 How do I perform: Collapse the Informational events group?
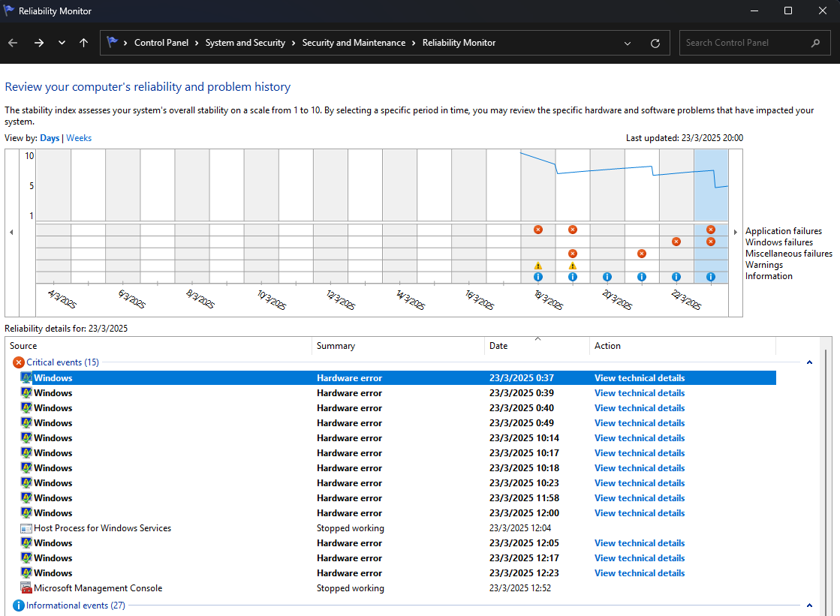[x=809, y=605]
